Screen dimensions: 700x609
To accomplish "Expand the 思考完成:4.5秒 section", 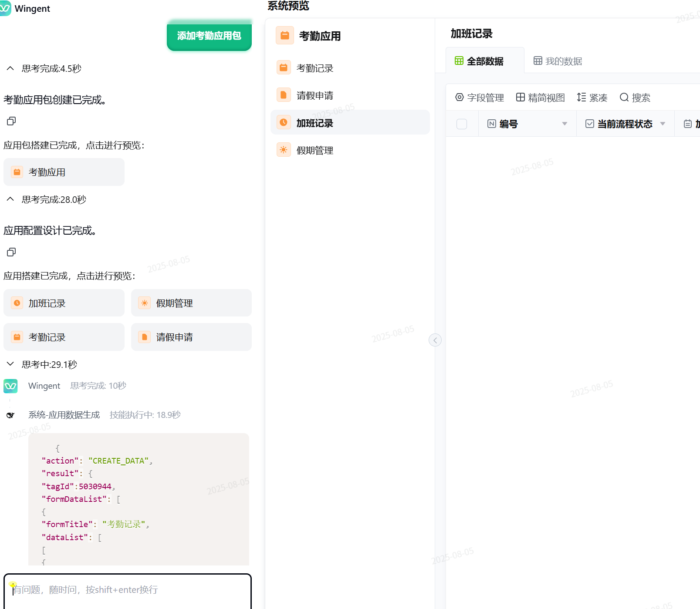I will click(x=10, y=68).
